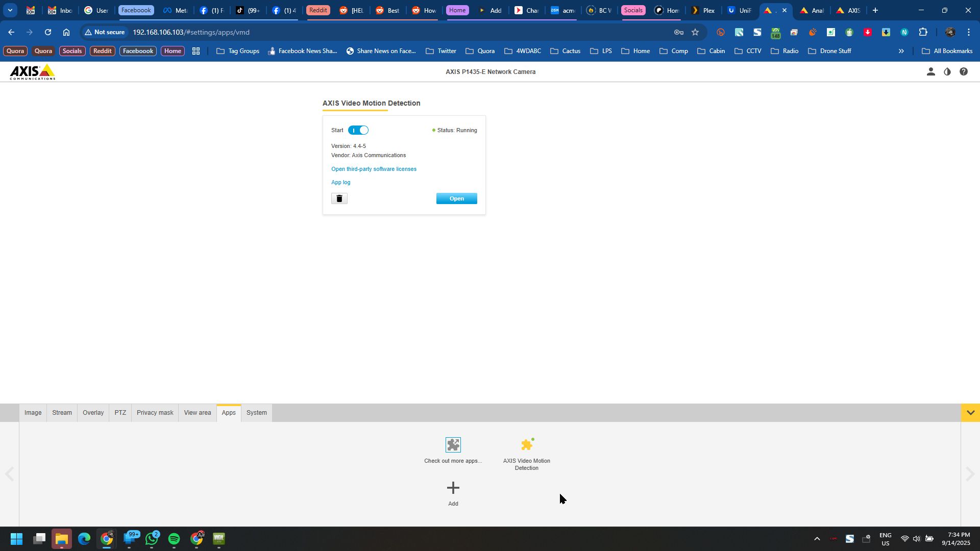Click the browser address bar URL
The width and height of the screenshot is (980, 551).
tap(191, 32)
